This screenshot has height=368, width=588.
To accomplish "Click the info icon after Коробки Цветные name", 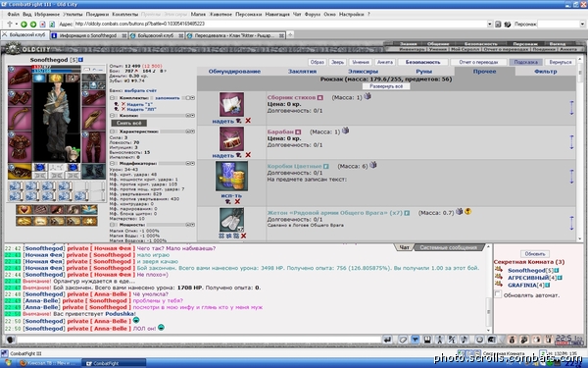I will pos(326,167).
